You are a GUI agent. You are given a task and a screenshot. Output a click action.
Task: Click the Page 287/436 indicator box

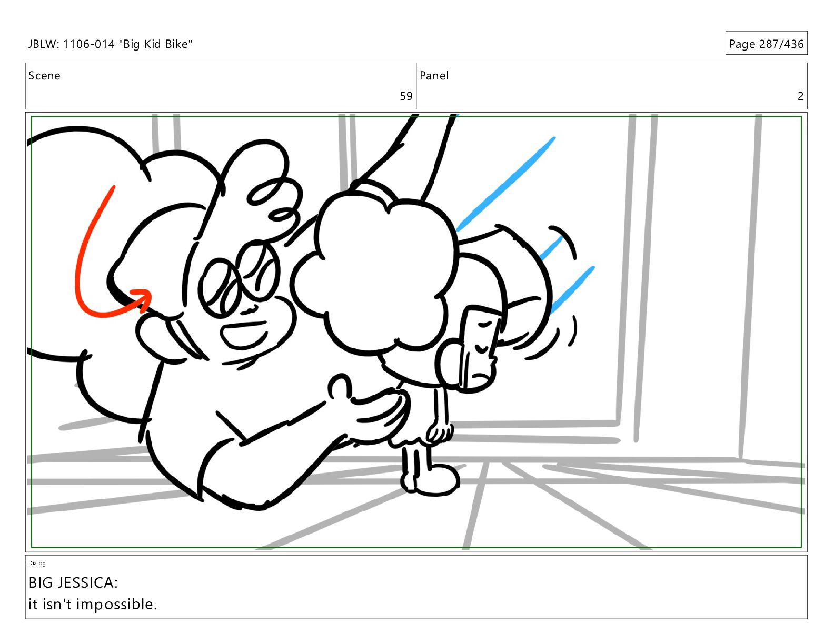[x=766, y=43]
